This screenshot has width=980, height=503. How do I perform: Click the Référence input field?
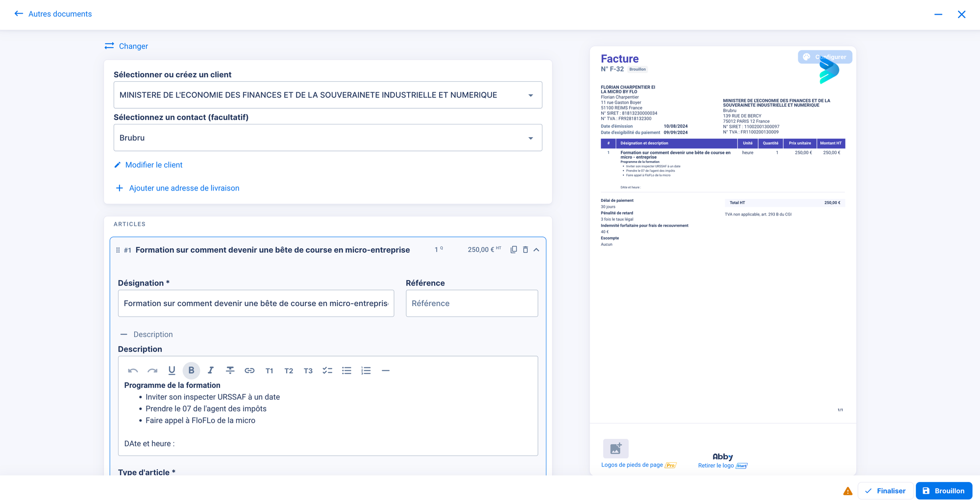[x=472, y=304]
